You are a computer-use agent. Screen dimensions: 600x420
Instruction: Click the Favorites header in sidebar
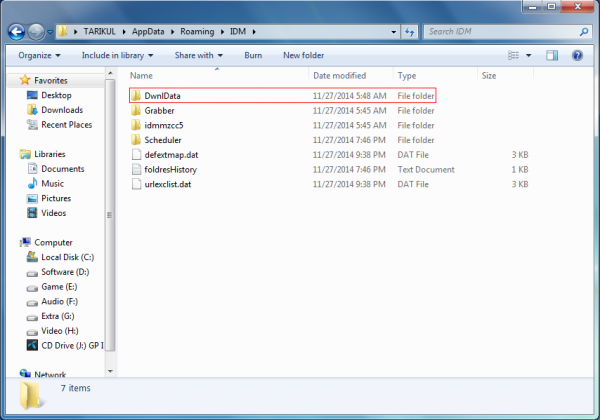51,80
